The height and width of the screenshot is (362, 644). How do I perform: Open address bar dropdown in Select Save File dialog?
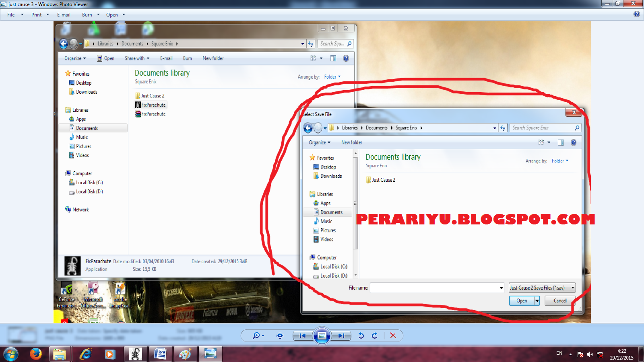pyautogui.click(x=495, y=128)
